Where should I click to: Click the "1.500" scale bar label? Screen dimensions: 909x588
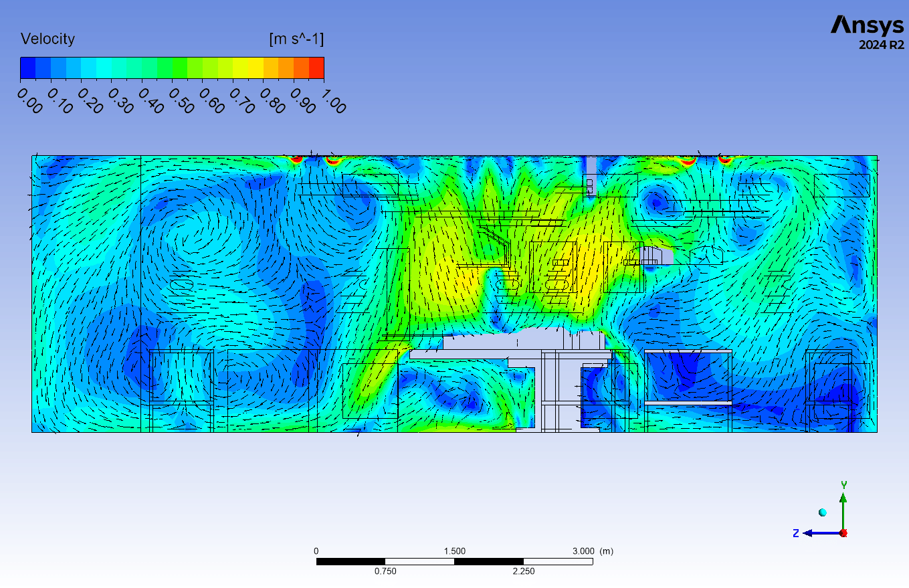[x=455, y=551]
